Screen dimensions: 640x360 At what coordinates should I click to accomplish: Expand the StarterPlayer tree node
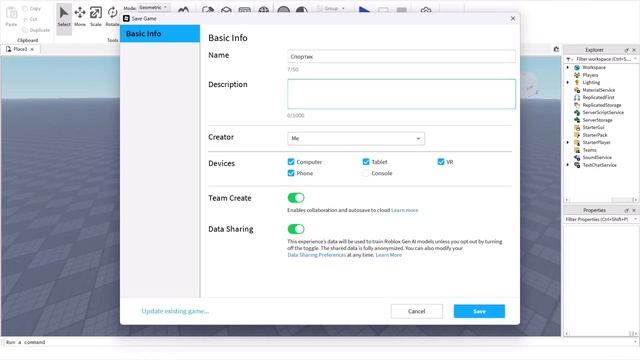point(568,142)
